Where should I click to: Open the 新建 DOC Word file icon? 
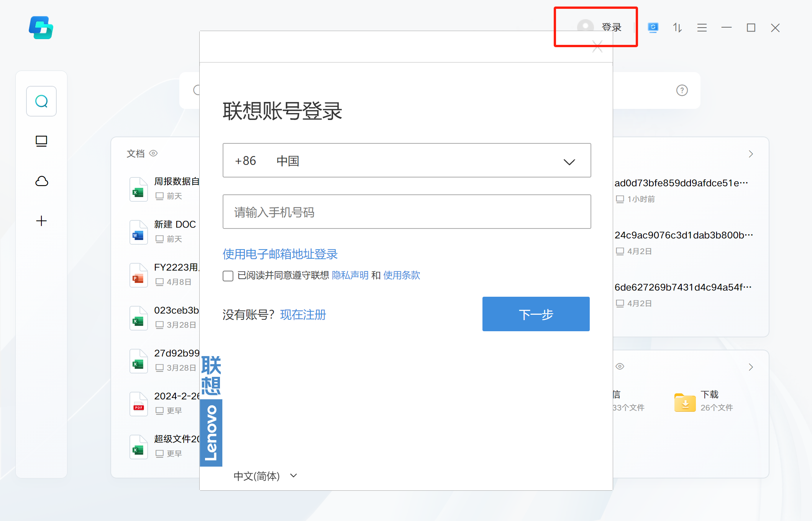pyautogui.click(x=138, y=232)
